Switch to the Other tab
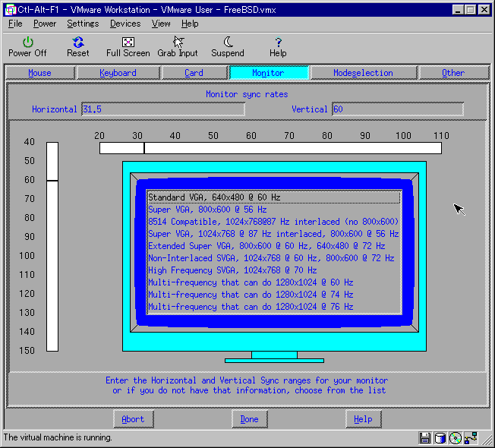The image size is (495, 448). click(x=453, y=73)
